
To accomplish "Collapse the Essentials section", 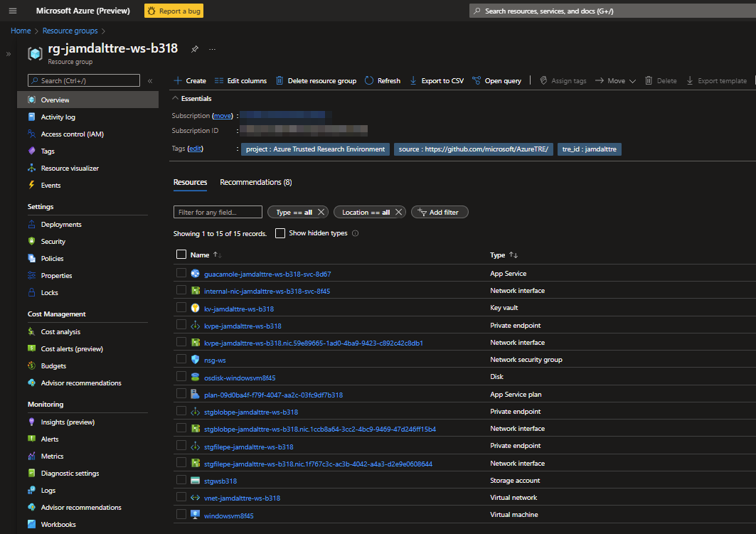I will pos(176,99).
